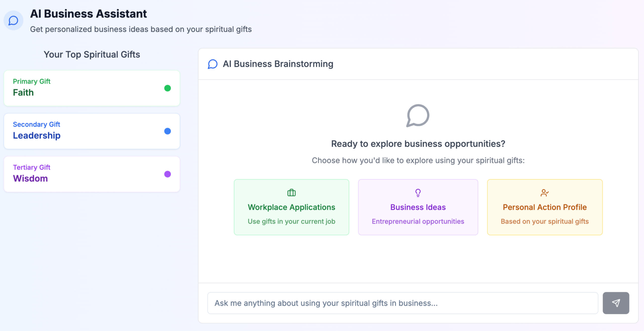Click the chat icon next to AI Business Brainstorming

click(x=213, y=64)
